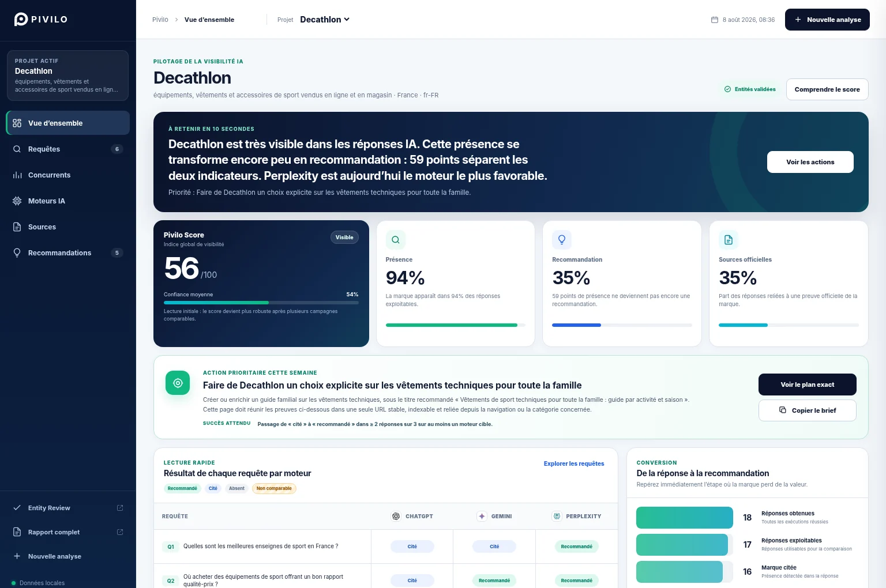This screenshot has width=886, height=588.
Task: Click Q1 Perplexity Recommandé cell
Action: tap(577, 546)
